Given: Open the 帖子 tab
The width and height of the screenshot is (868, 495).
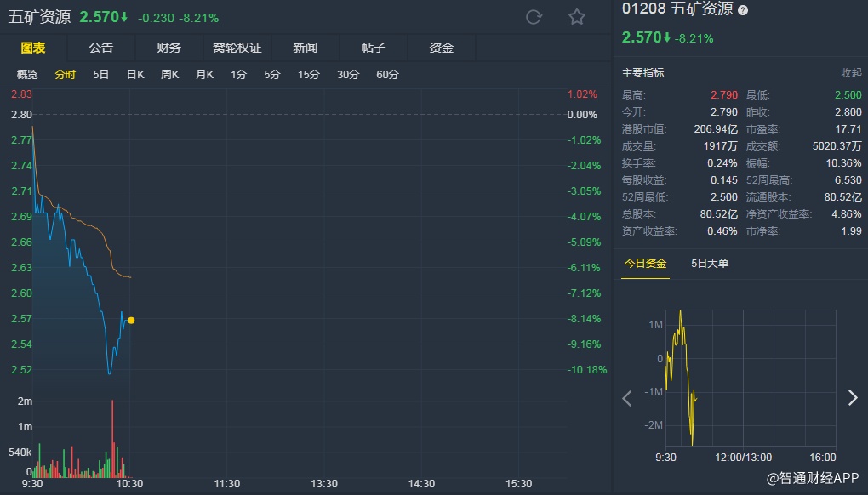Looking at the screenshot, I should (x=374, y=48).
